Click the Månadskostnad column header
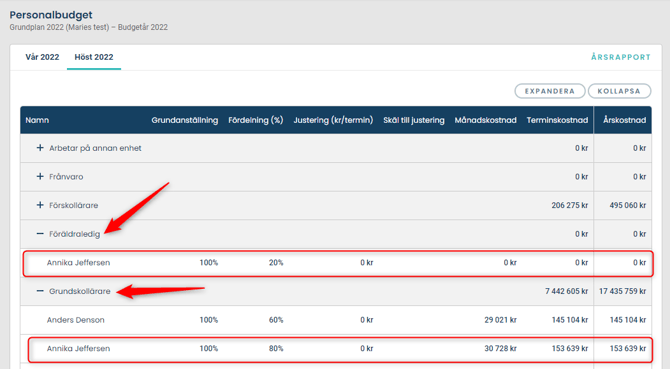 pos(485,120)
